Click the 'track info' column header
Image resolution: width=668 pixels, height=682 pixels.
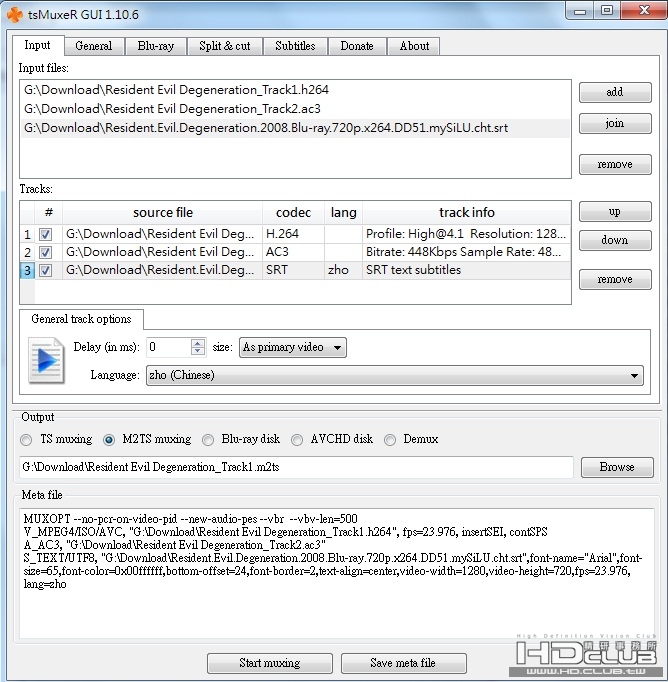pos(467,213)
